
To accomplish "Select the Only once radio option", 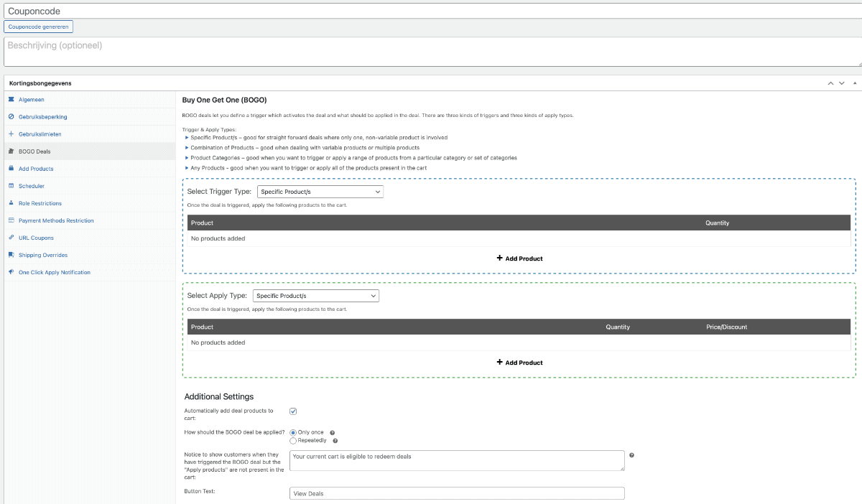I will [x=293, y=432].
